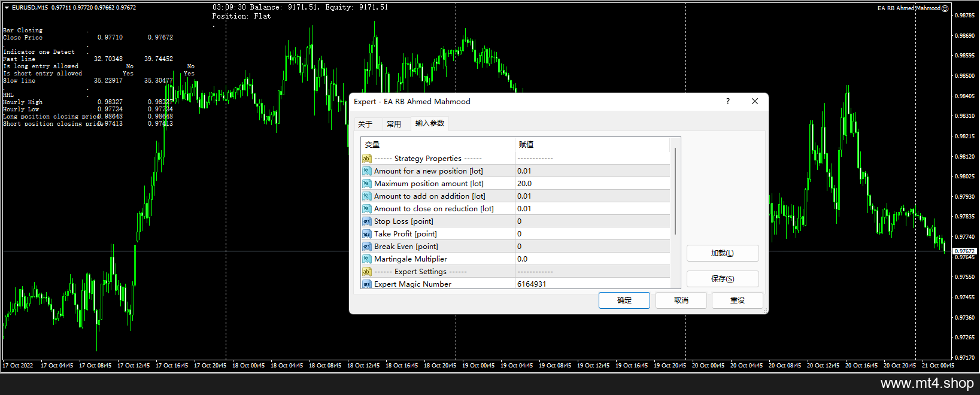Screen dimensions: 980x395
Task: Edit Amount to add on addition value
Action: point(592,196)
